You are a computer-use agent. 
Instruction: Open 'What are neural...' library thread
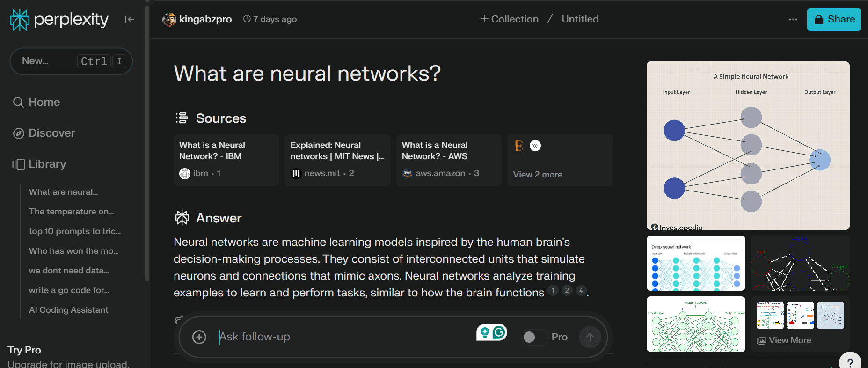63,192
